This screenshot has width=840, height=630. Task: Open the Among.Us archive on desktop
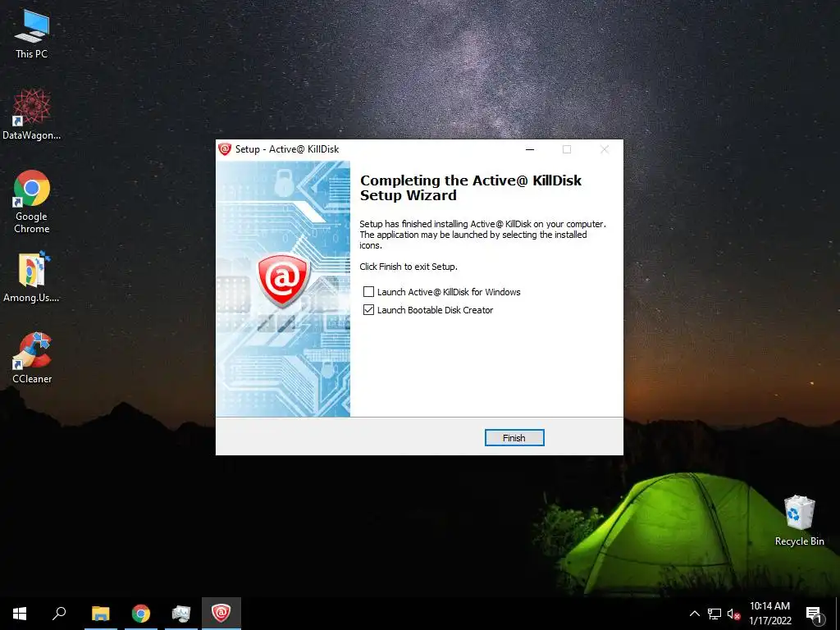[x=32, y=277]
